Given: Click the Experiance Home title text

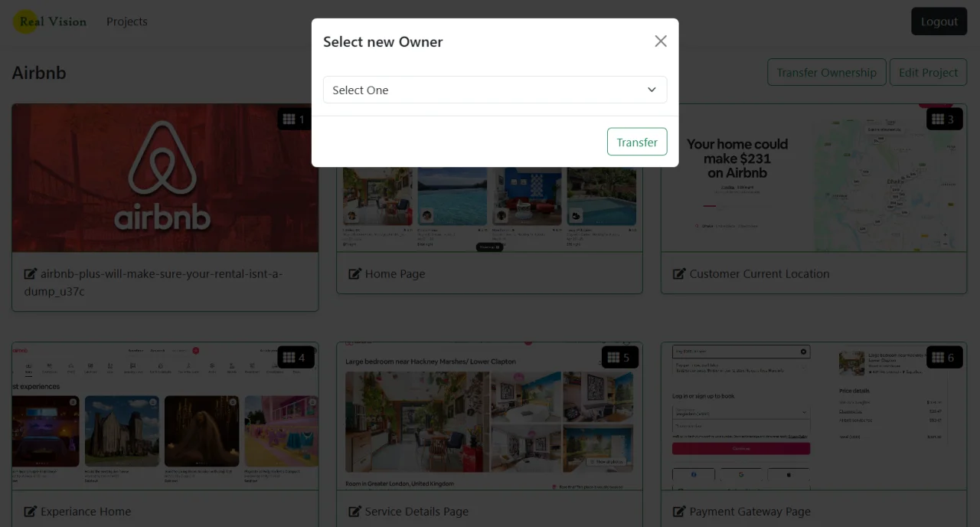Looking at the screenshot, I should click(86, 511).
